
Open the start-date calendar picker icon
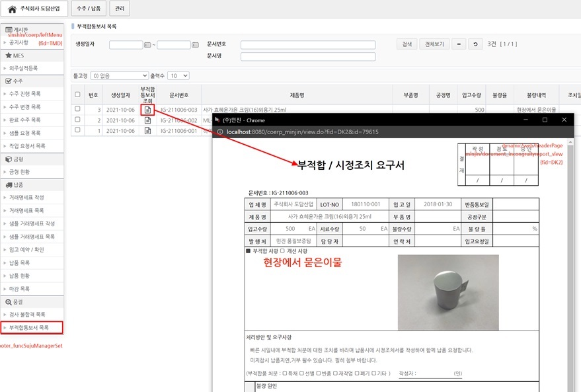click(x=147, y=45)
